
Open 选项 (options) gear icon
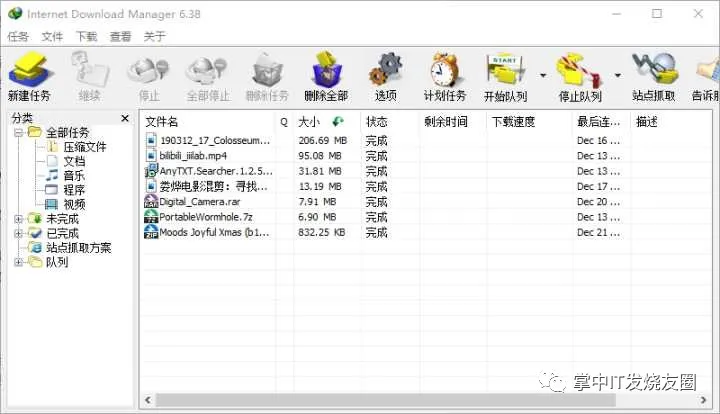385,70
